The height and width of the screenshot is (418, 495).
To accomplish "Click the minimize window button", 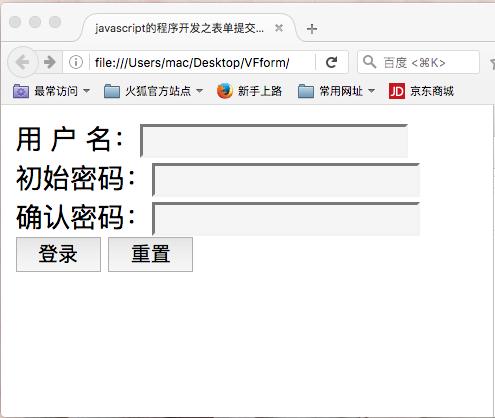I will tap(35, 22).
